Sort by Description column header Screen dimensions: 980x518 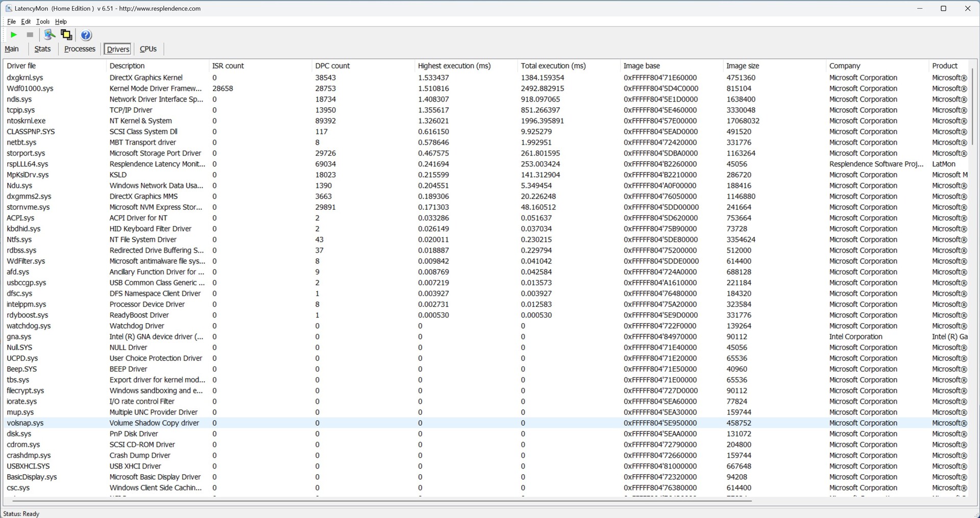click(x=157, y=66)
